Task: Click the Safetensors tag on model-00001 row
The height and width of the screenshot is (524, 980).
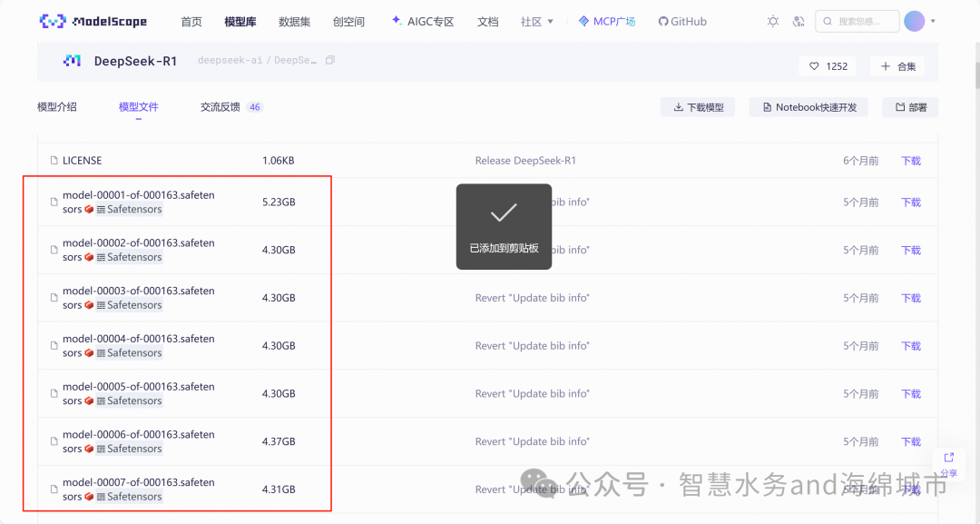Action: [x=129, y=210]
